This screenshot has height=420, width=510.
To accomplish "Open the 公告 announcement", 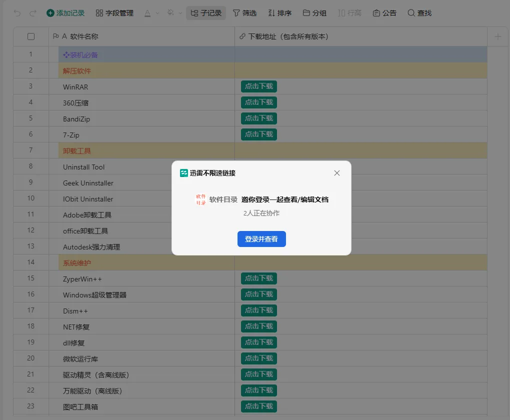I will pos(384,13).
